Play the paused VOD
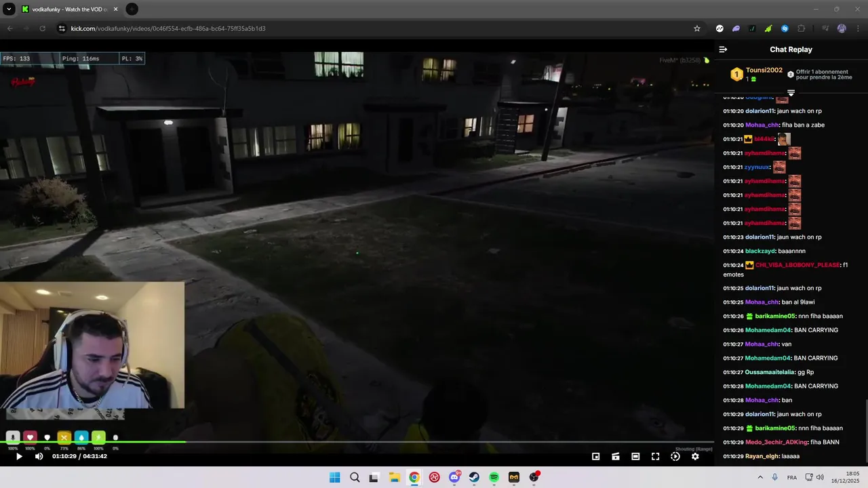This screenshot has width=868, height=488. (x=19, y=456)
